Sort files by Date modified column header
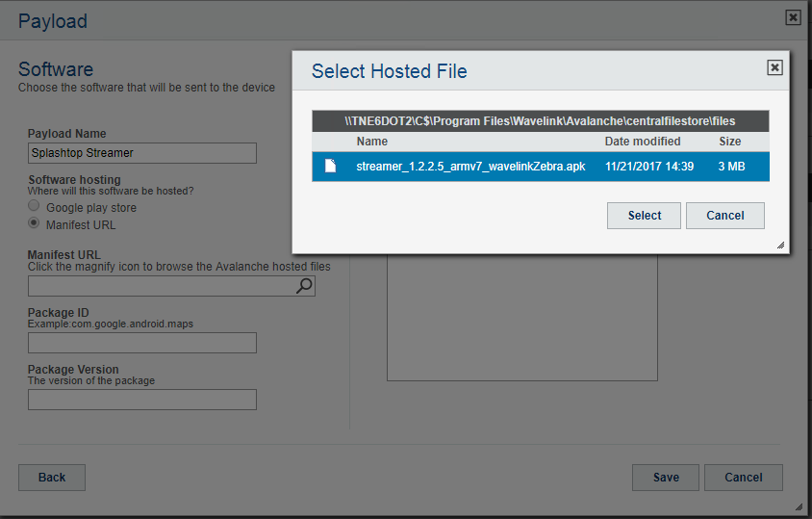This screenshot has height=519, width=812. pyautogui.click(x=642, y=142)
